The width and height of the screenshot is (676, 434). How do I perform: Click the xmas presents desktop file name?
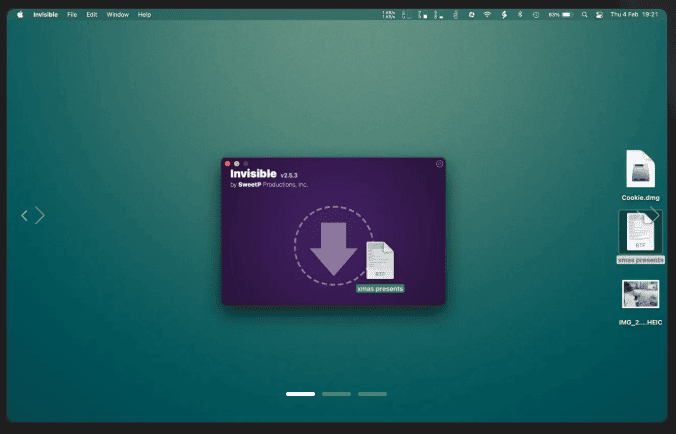click(x=640, y=260)
